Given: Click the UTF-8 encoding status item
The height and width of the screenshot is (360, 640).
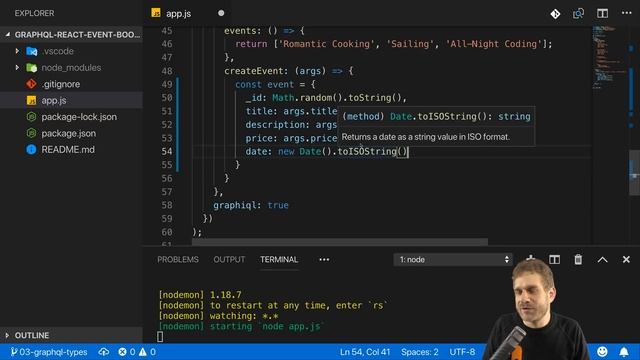Looking at the screenshot, I should point(462,352).
